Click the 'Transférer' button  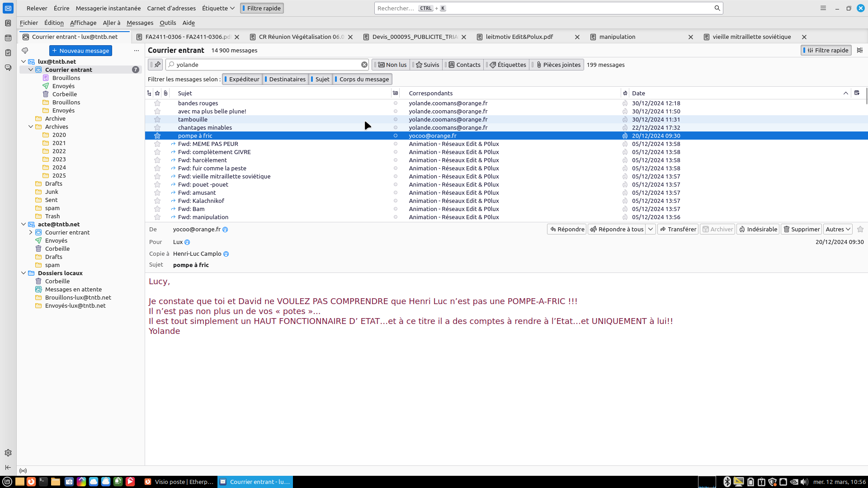(x=677, y=229)
